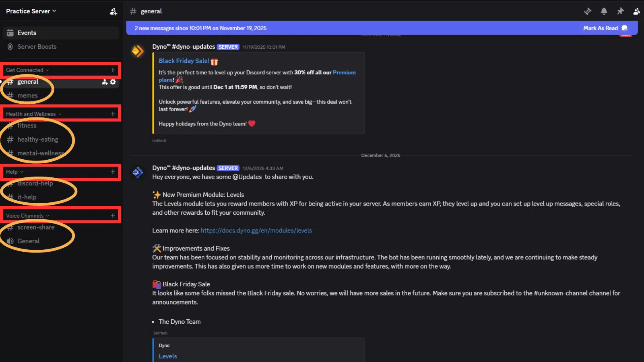Select Events in the sidebar
Image resolution: width=644 pixels, height=362 pixels.
click(x=26, y=33)
